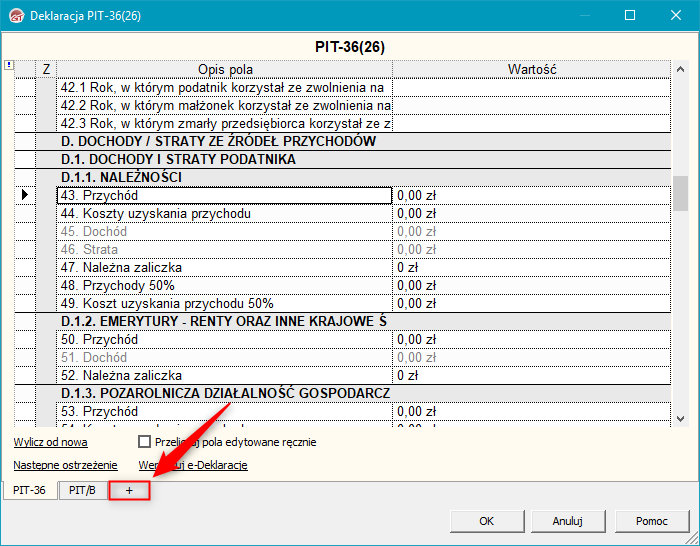Click row '47. Należna zaliczka'
The width and height of the screenshot is (700, 546).
[225, 267]
